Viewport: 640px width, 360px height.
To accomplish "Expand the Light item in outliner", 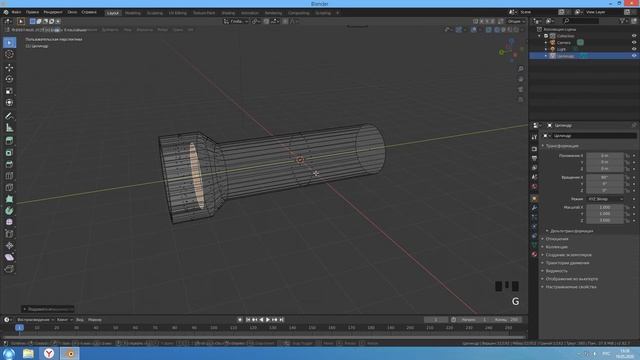I will (546, 49).
